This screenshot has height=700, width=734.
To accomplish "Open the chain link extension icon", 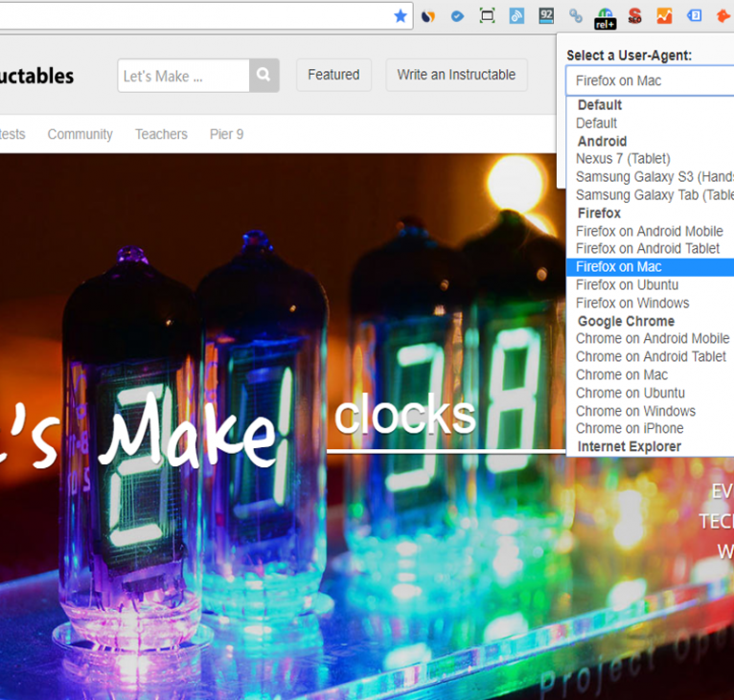I will (x=576, y=15).
